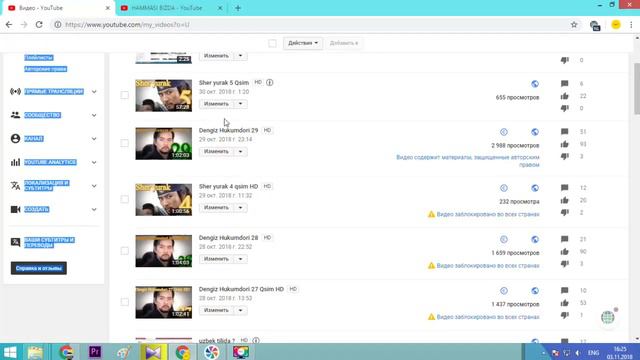This screenshot has width=640, height=360.
Task: Click the globe icon on Sher yurak 4 qsim HD
Action: pyautogui.click(x=535, y=188)
